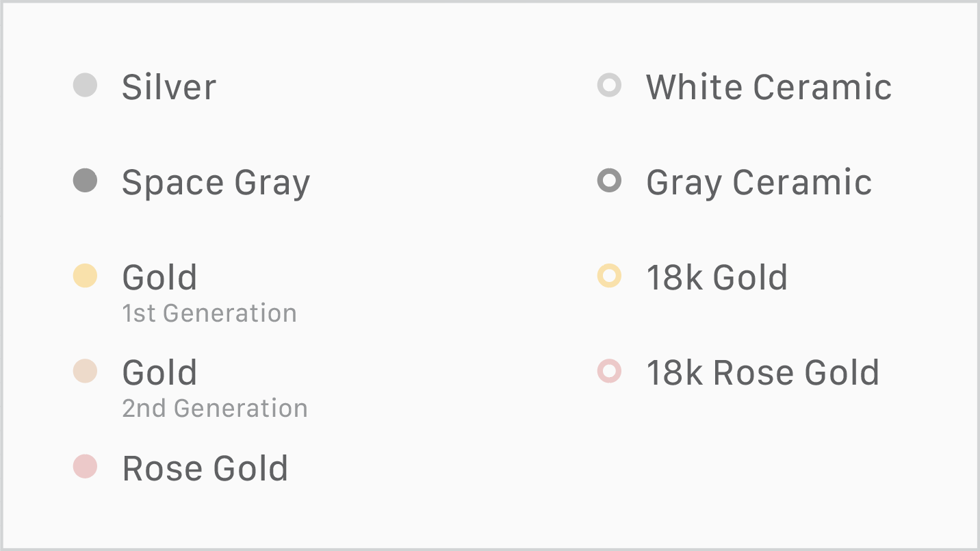Image resolution: width=980 pixels, height=551 pixels.
Task: Click the "Gold" label above 1st Generation
Action: click(159, 277)
